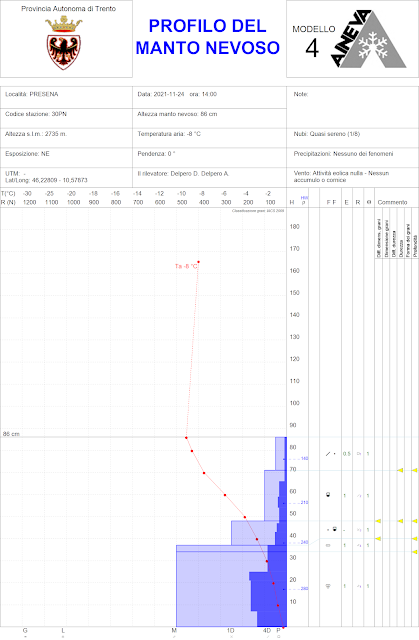
Task: Click the '1D' hardness label at bottom
Action: point(231,631)
